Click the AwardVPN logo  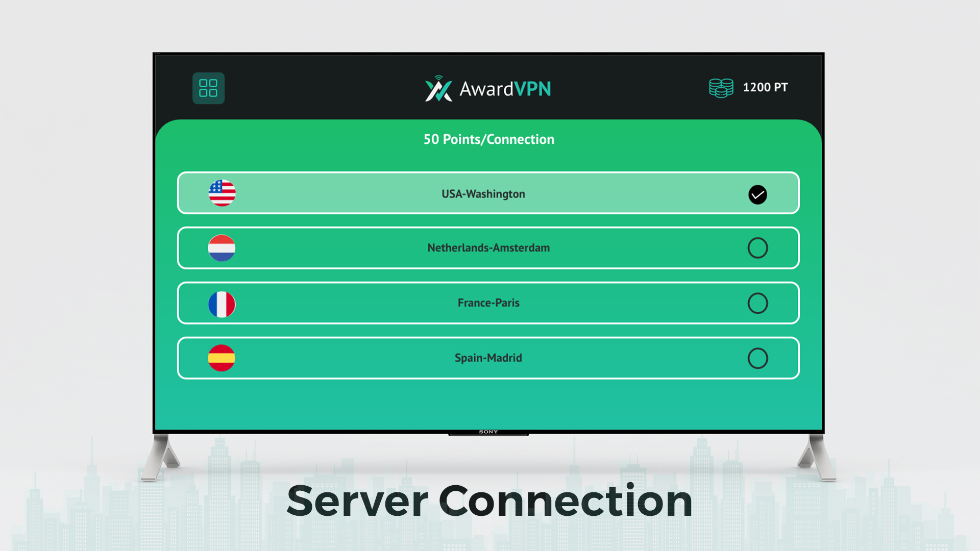(487, 88)
